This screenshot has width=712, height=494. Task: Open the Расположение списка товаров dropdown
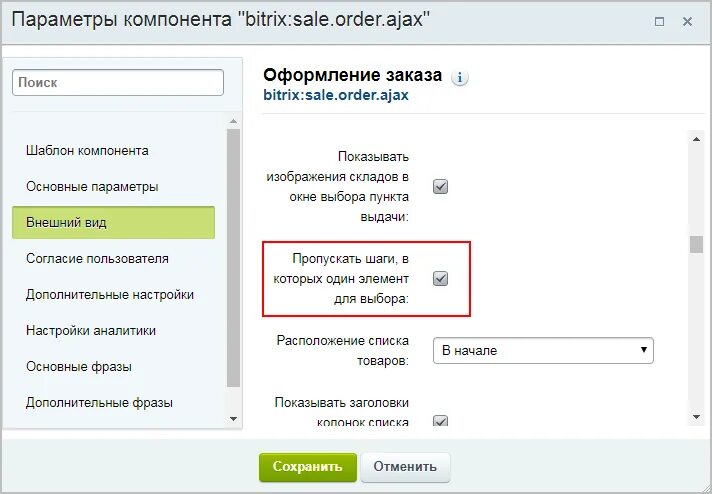pyautogui.click(x=543, y=350)
